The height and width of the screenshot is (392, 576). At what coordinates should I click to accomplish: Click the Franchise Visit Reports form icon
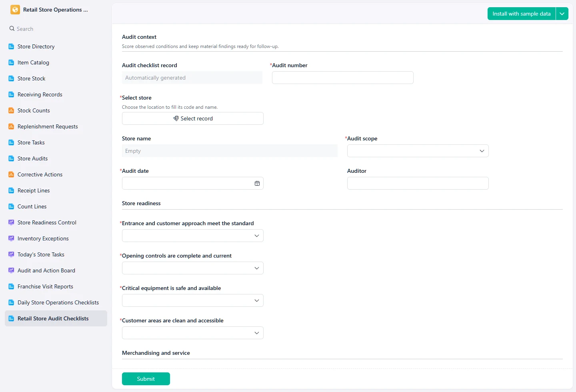(x=11, y=286)
